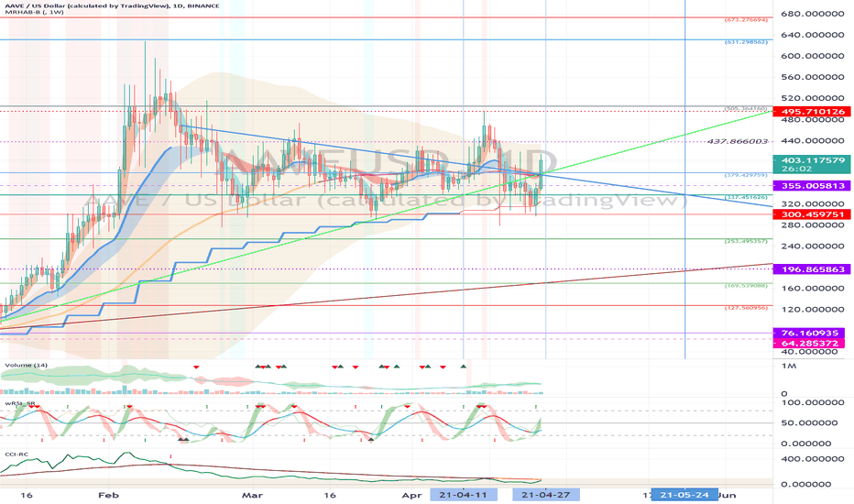Screen dimensions: 854x504
Task: Click the Jun label on time axis
Action: coord(728,495)
